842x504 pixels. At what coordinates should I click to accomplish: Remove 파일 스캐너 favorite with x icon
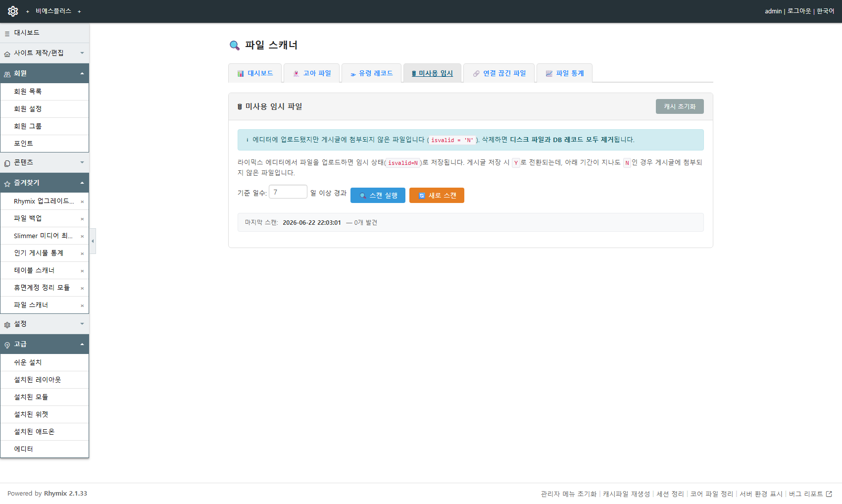82,305
